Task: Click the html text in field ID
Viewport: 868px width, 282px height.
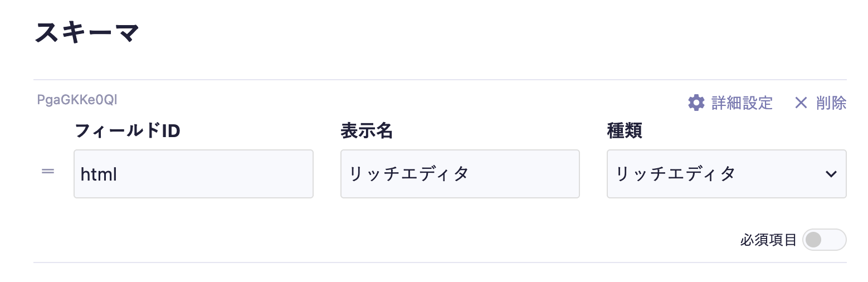Action: (x=99, y=174)
